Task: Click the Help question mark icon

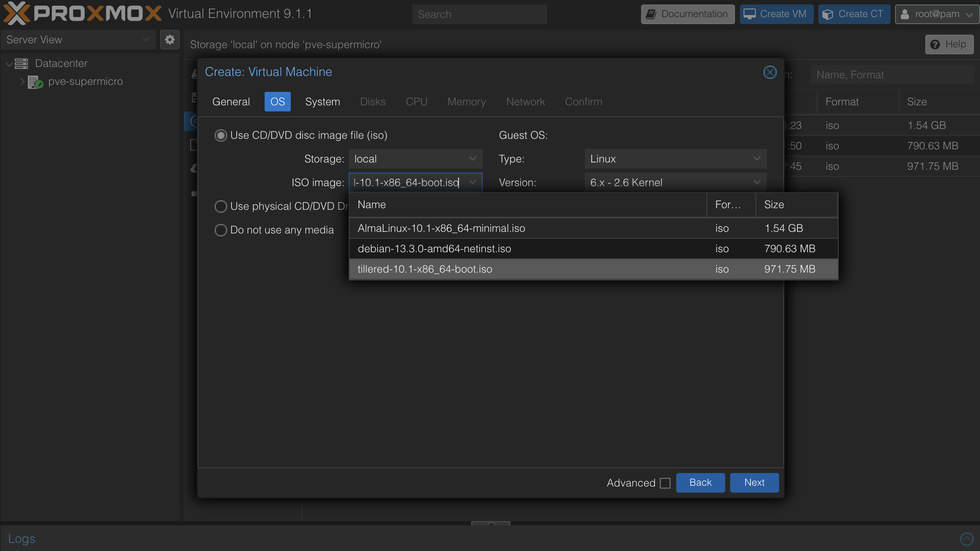Action: (935, 44)
